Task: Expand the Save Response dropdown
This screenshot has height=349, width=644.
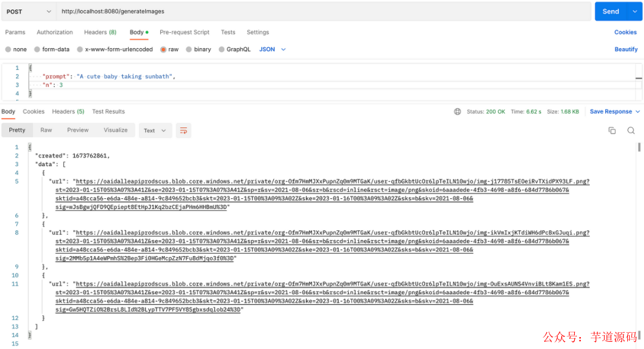Action: point(638,111)
